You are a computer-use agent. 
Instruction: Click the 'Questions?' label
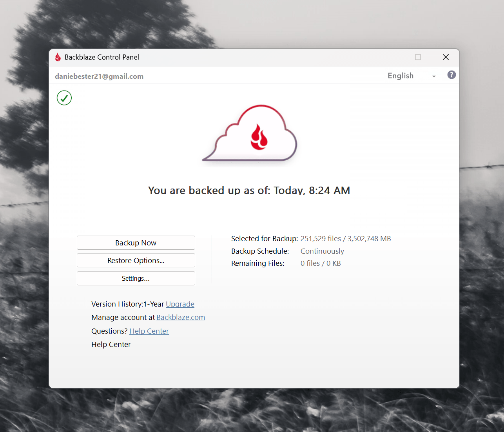(109, 331)
